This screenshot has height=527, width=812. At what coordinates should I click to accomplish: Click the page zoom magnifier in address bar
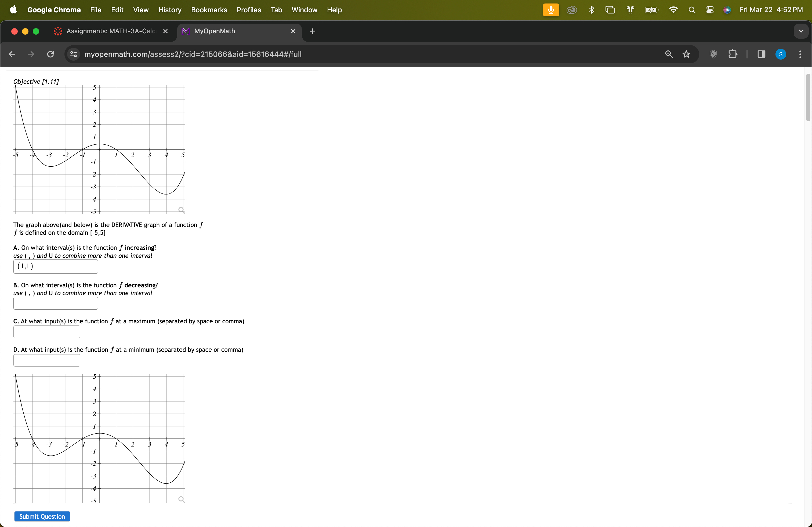[669, 54]
